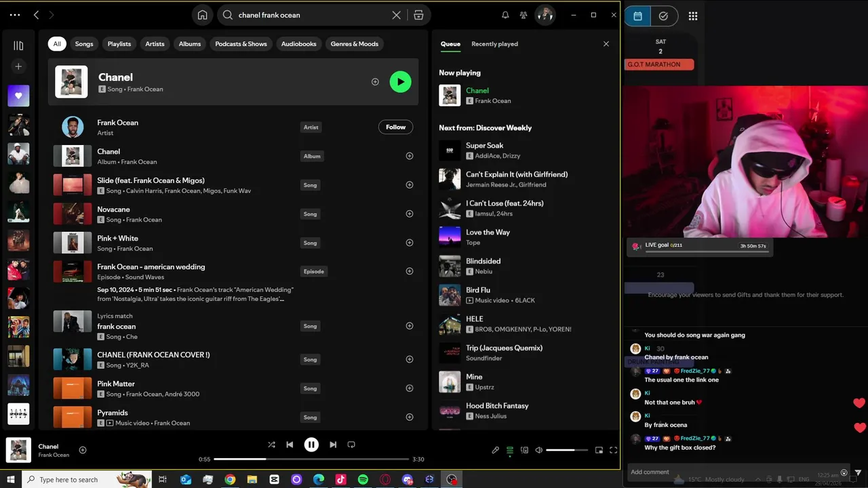
Task: Open the mini player
Action: coord(599,450)
